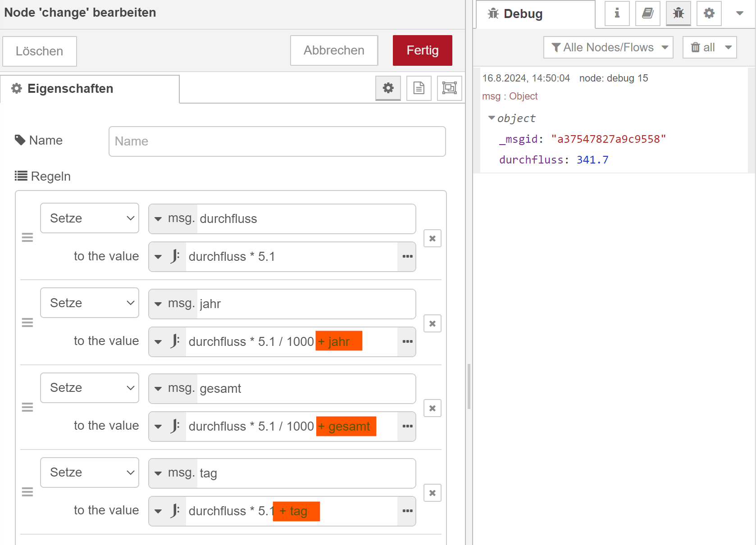Click the Fertig button
Screen dimensions: 756x545
422,50
